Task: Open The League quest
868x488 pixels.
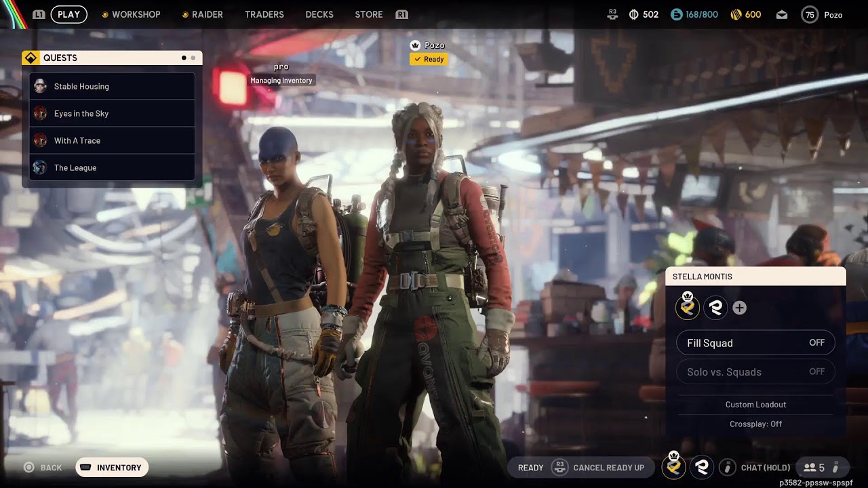Action: [x=113, y=167]
